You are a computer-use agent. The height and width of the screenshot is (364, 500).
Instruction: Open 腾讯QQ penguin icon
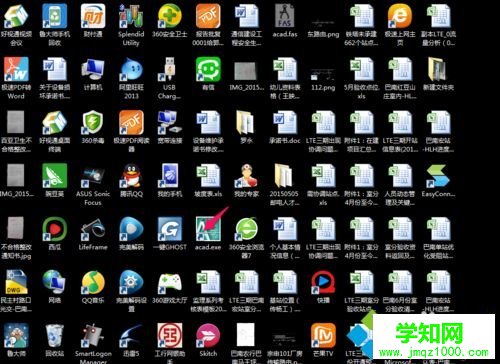[x=131, y=176]
